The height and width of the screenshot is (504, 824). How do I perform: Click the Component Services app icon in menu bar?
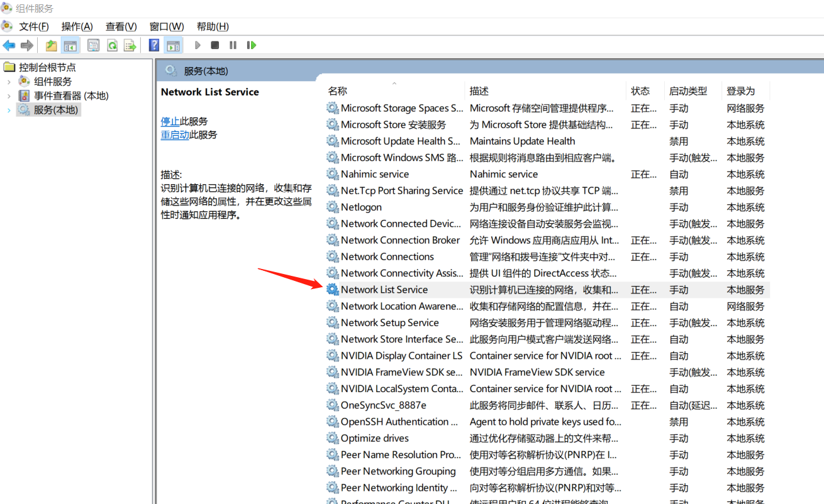click(x=7, y=26)
